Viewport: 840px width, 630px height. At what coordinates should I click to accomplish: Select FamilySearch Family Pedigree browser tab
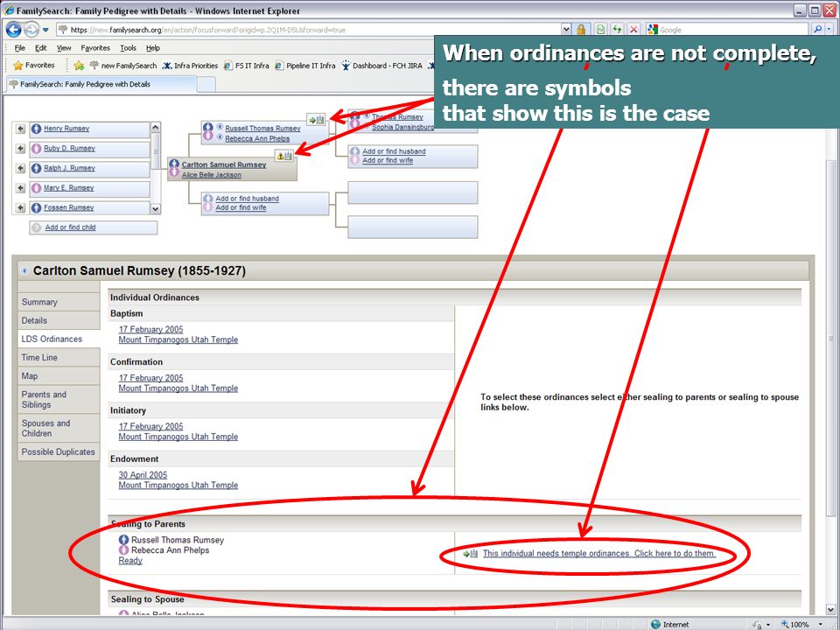pos(101,84)
